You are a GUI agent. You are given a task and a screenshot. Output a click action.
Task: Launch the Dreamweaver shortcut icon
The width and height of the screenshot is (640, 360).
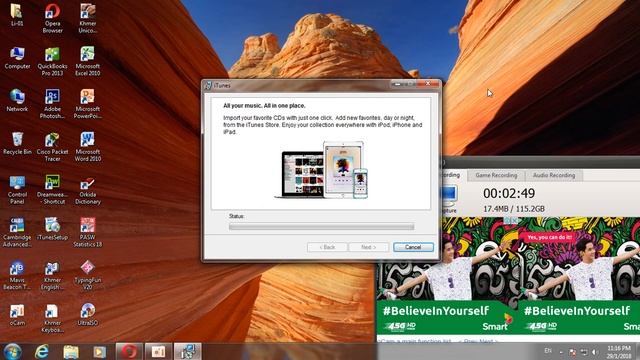[x=52, y=190]
